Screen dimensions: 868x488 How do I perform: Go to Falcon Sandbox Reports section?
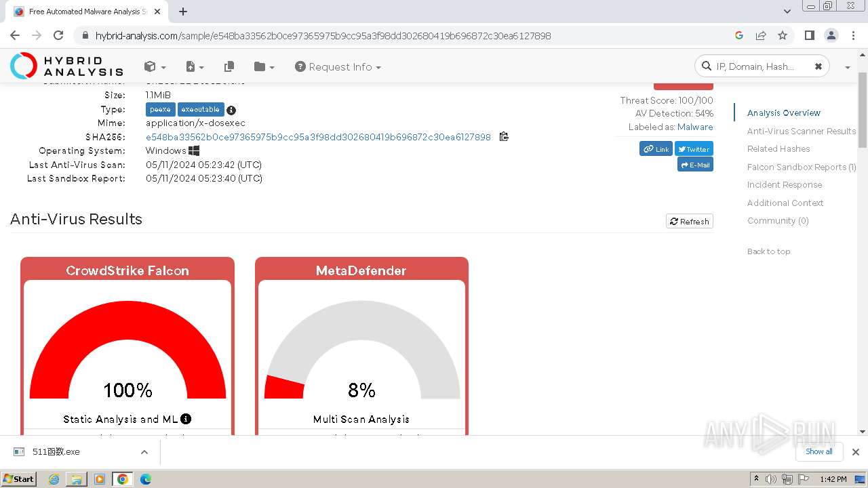802,167
